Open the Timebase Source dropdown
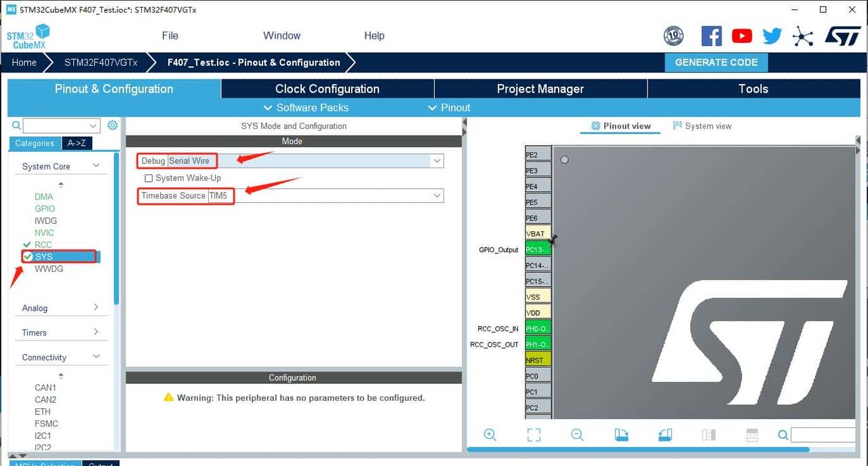Viewport: 868px width, 466px height. coord(437,195)
